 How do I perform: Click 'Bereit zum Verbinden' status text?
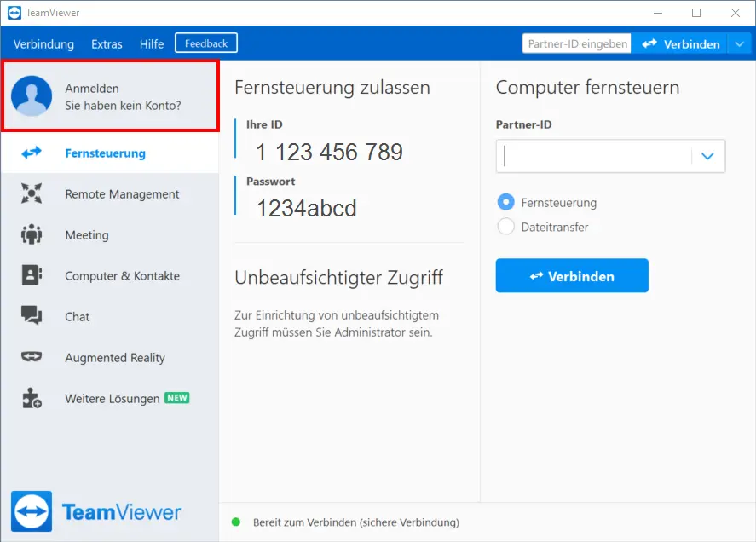click(x=355, y=522)
